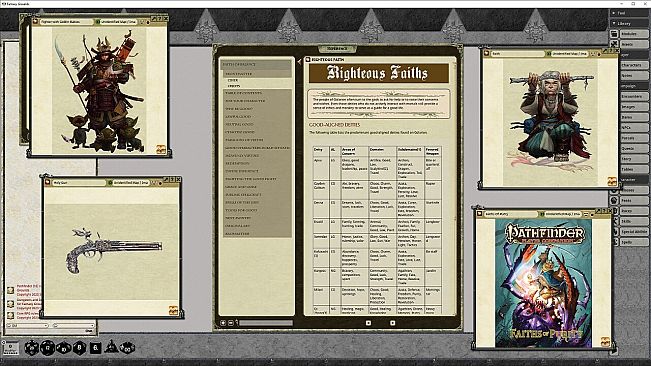Click the Feats icon in sidebar
Viewport: 651px width, 366px height.
[x=615, y=200]
